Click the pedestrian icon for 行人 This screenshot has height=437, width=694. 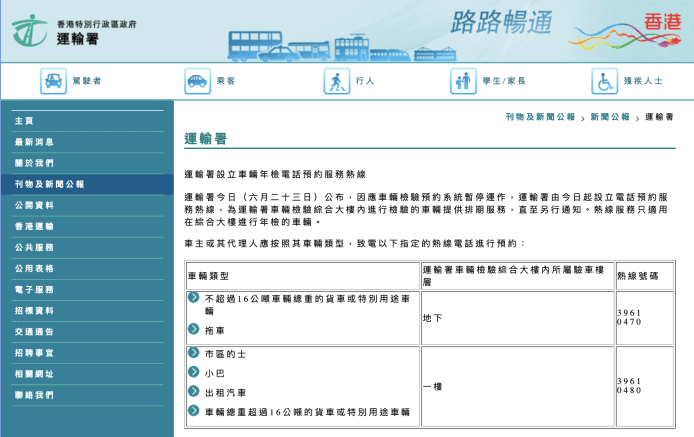tap(337, 81)
